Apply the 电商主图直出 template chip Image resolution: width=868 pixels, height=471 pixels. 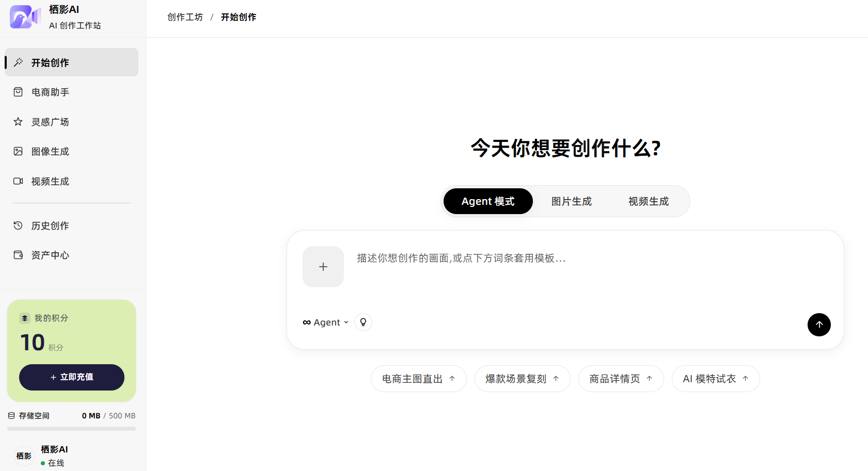click(419, 379)
